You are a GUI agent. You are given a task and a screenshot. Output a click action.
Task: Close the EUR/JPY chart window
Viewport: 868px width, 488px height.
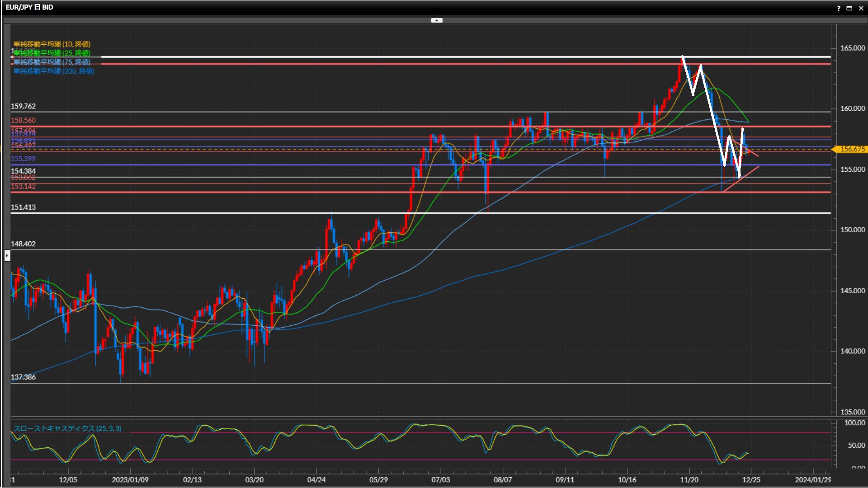861,8
